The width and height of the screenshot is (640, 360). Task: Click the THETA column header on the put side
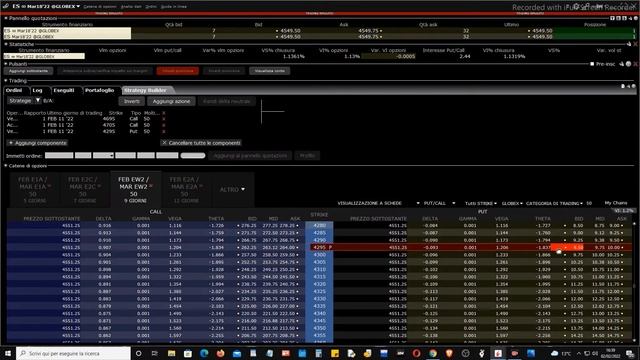(x=542, y=219)
